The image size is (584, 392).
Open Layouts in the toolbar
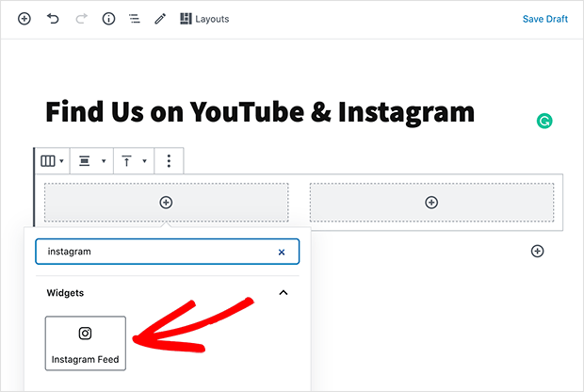204,19
